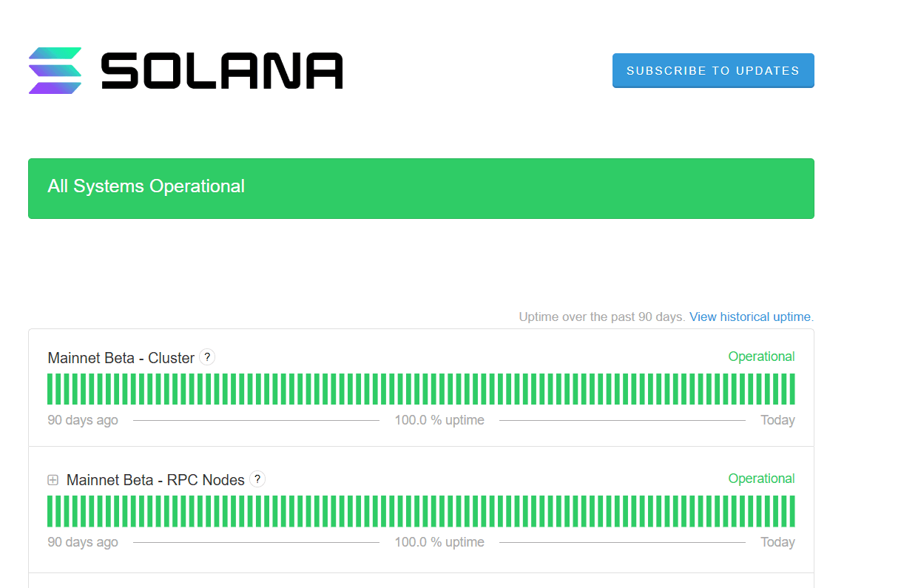Viewport: 901px width, 588px height.
Task: Click oldest uptime bar in Cluster chart
Action: tap(50, 389)
